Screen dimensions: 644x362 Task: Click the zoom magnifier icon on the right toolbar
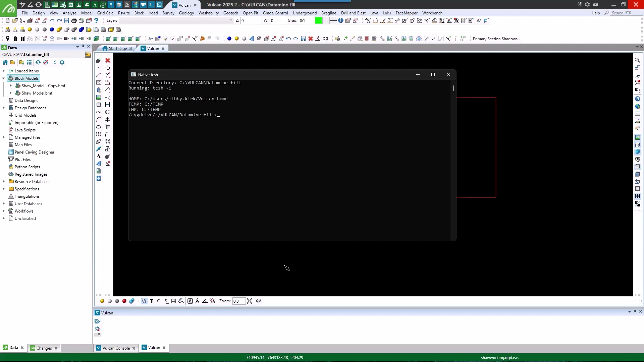coord(637,60)
